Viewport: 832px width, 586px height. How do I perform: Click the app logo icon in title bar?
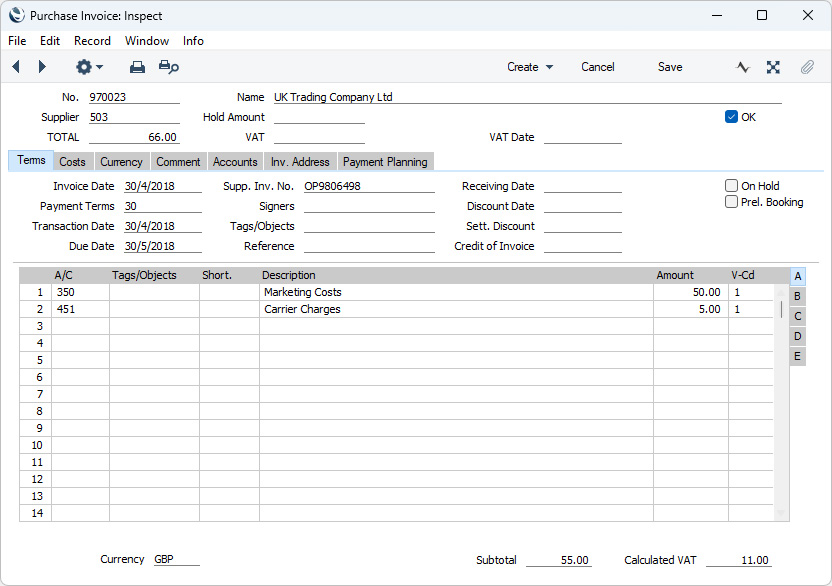coord(16,15)
